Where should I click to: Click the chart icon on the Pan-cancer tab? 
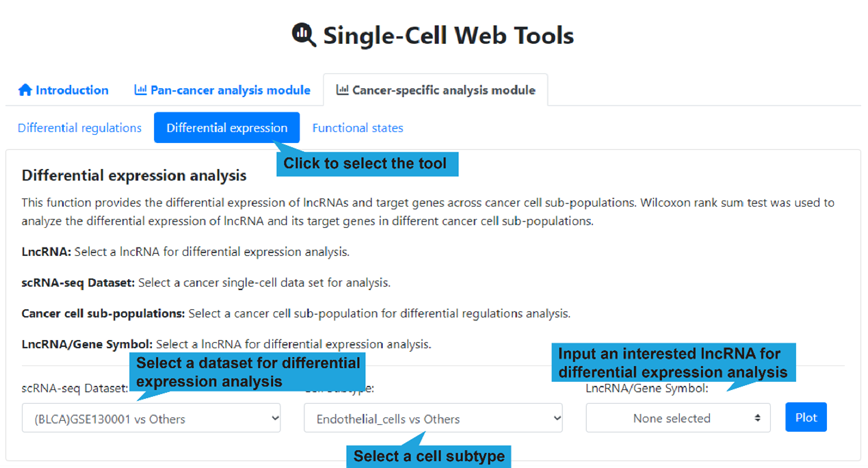tap(141, 90)
